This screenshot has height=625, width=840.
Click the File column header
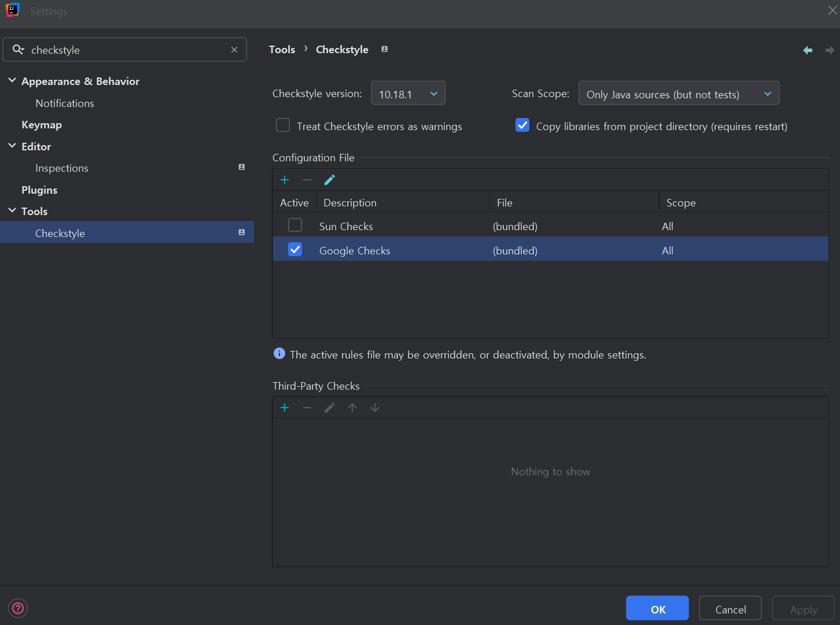[574, 202]
